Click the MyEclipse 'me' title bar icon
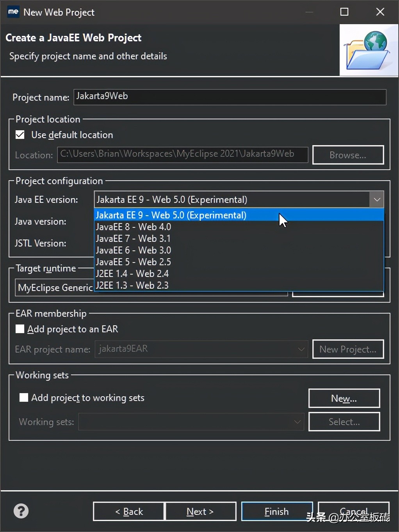Viewport: 399px width, 532px height. [13, 12]
